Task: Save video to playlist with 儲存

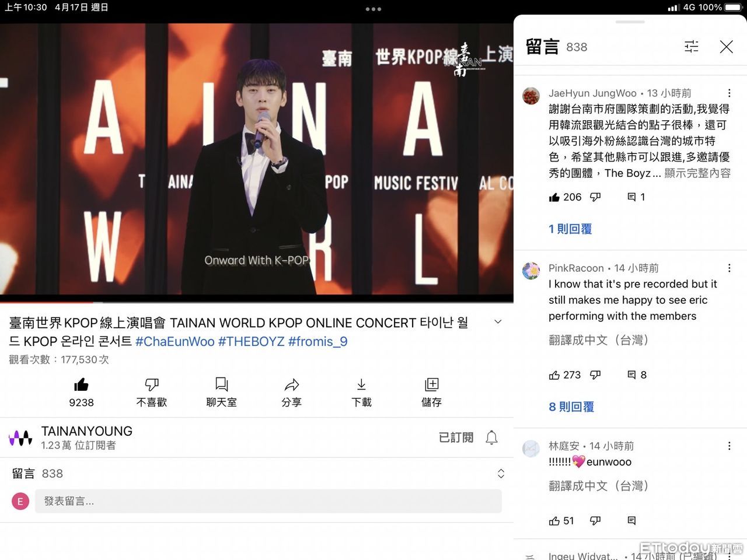Action: (x=431, y=385)
